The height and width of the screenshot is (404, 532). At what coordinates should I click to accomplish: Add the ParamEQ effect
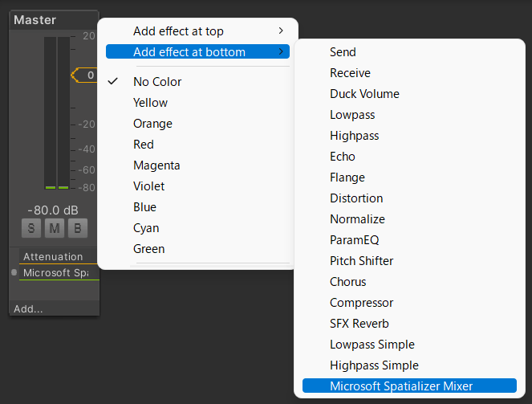pyautogui.click(x=354, y=240)
